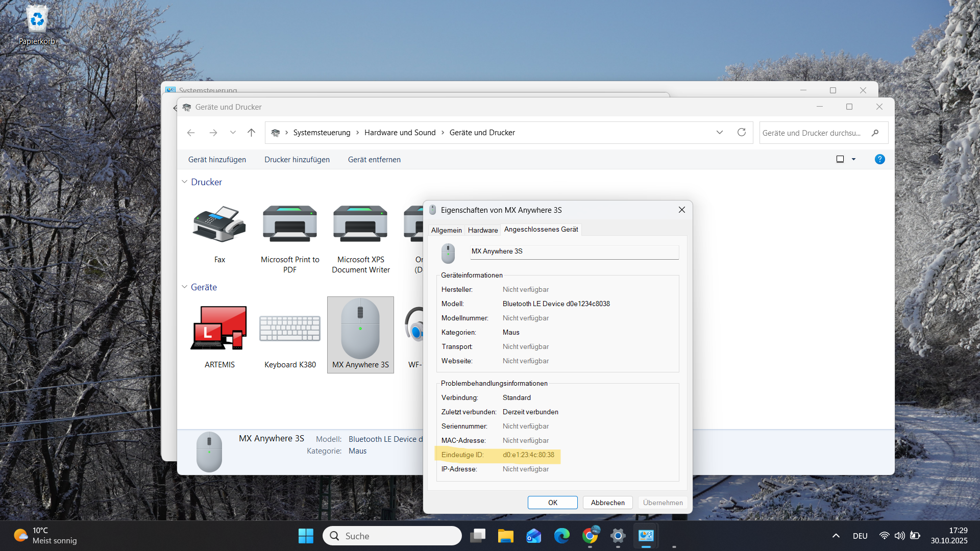Open File Explorer from the taskbar

point(505,536)
